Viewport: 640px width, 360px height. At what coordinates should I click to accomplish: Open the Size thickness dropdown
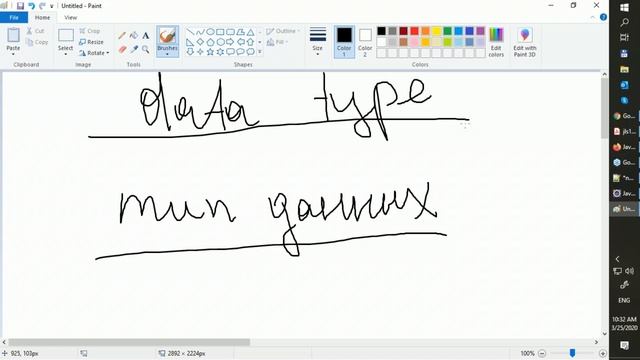tap(318, 42)
